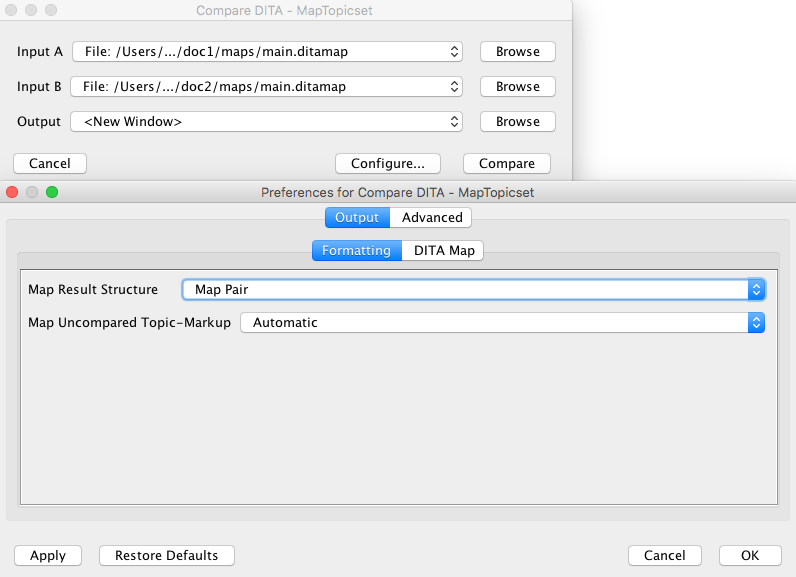Open the Input A file dropdown

[x=266, y=52]
